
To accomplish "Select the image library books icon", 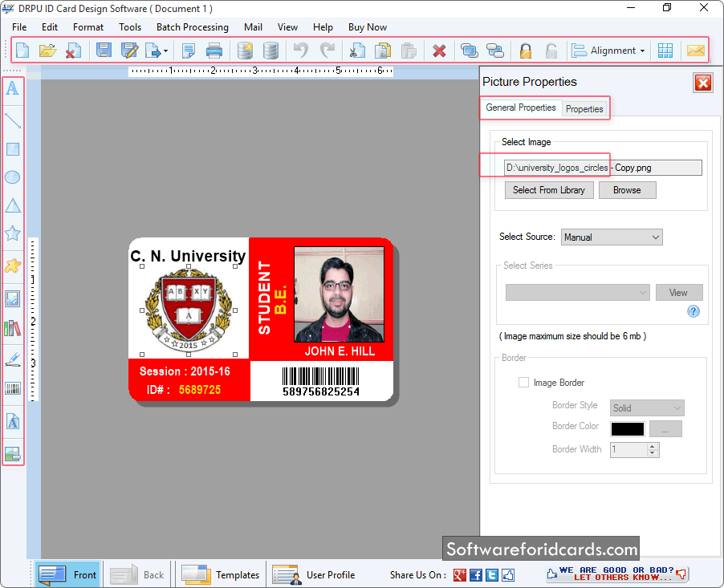I will 13,328.
